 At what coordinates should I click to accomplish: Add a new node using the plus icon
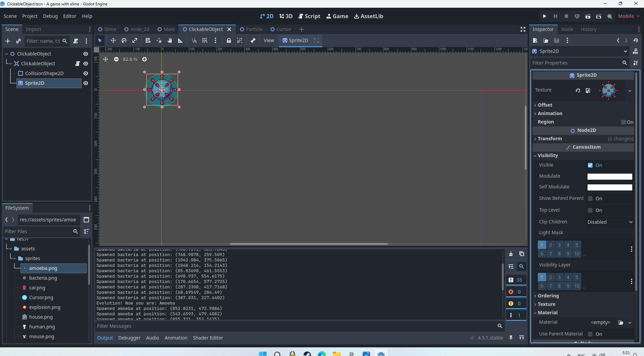pyautogui.click(x=8, y=41)
